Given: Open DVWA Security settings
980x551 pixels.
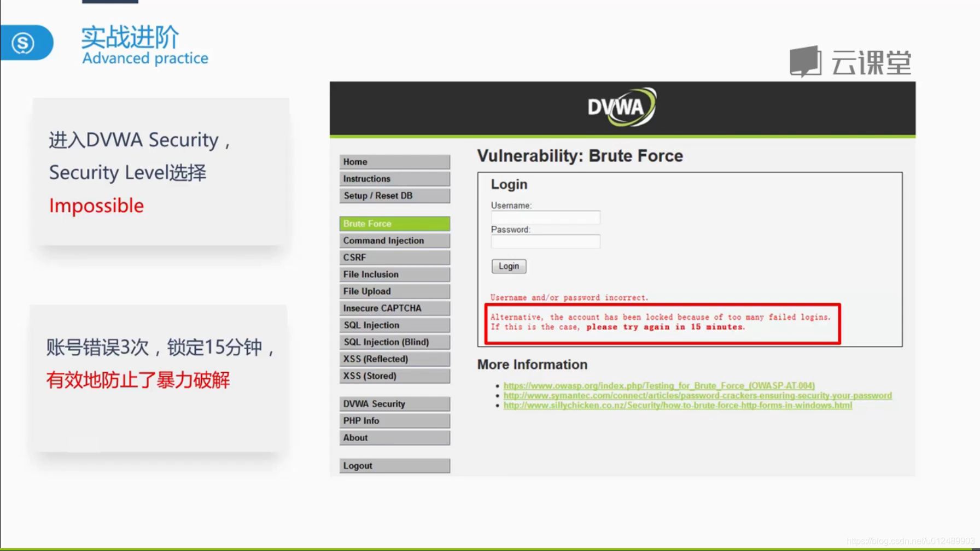Looking at the screenshot, I should pyautogui.click(x=394, y=404).
